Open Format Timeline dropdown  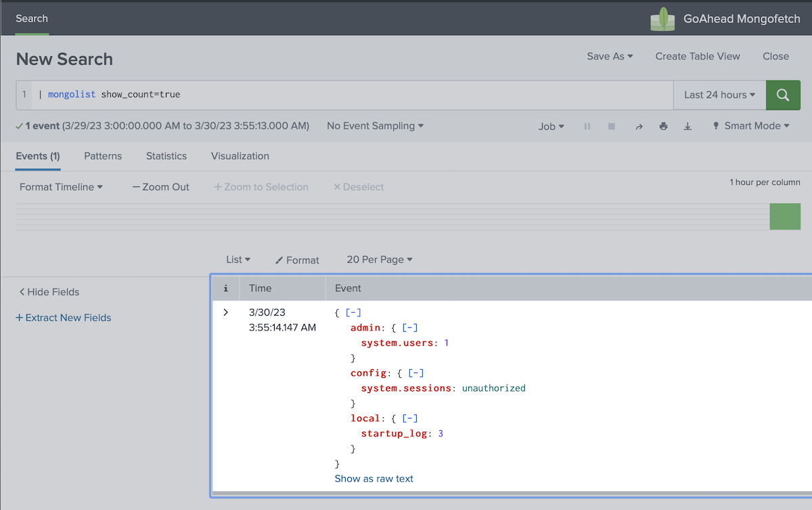[61, 187]
